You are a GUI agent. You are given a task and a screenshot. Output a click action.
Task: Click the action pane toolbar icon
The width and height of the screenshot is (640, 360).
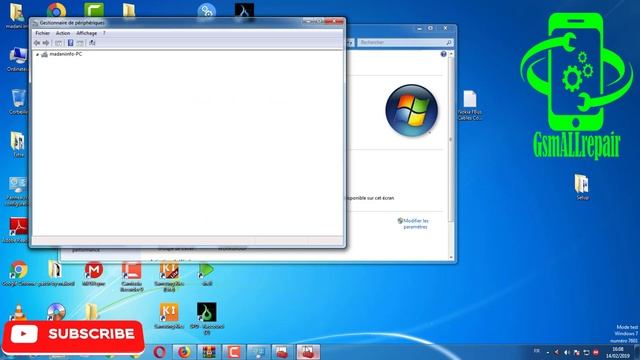click(80, 43)
